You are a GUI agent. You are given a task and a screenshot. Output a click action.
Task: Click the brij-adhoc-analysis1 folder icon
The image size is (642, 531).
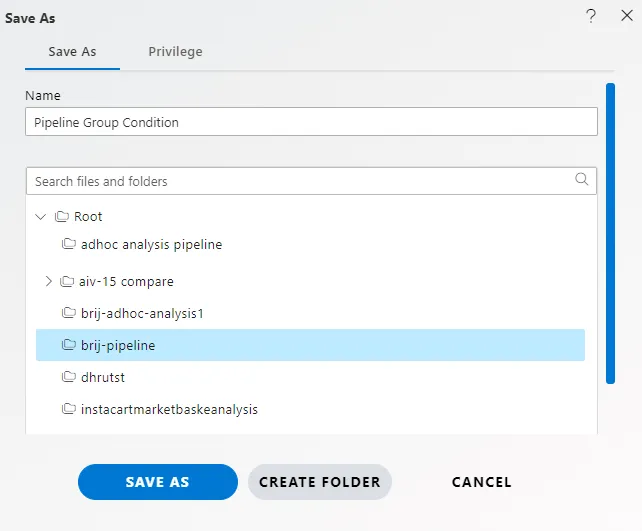click(x=69, y=313)
